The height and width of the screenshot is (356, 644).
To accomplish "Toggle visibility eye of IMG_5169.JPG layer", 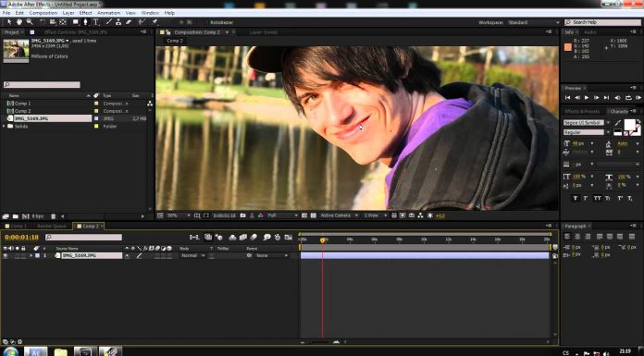I will coord(6,255).
